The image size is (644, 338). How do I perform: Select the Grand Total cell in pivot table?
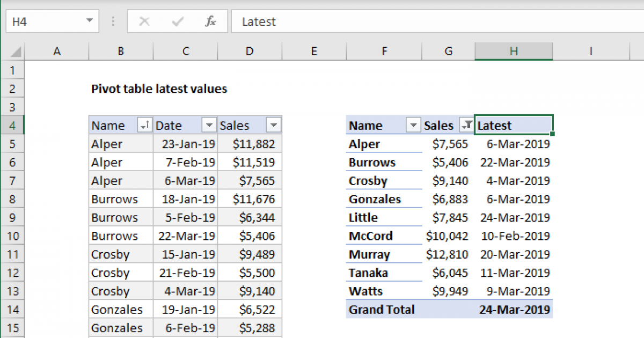click(x=383, y=310)
